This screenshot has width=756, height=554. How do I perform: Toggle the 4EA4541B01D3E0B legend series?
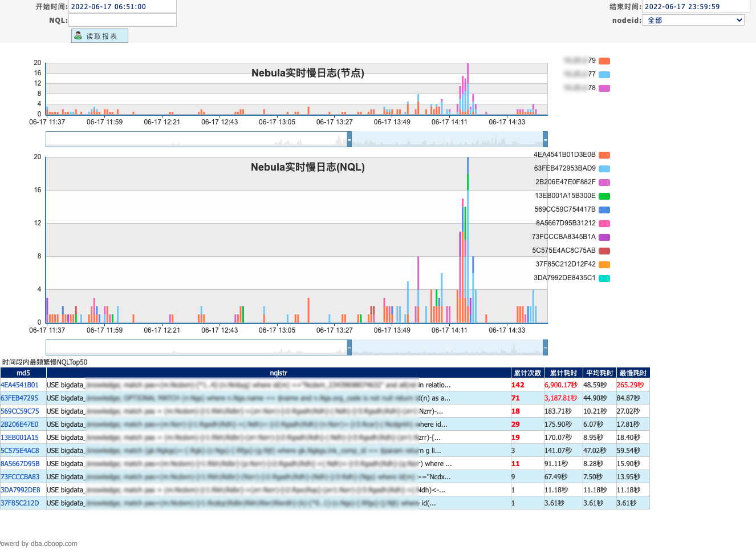click(564, 155)
